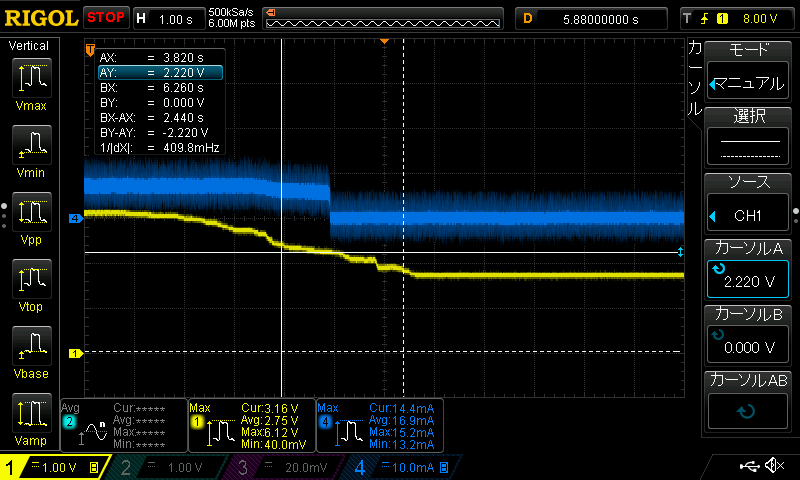800x480 pixels.
Task: Click the speaker mute icon
Action: point(773,466)
